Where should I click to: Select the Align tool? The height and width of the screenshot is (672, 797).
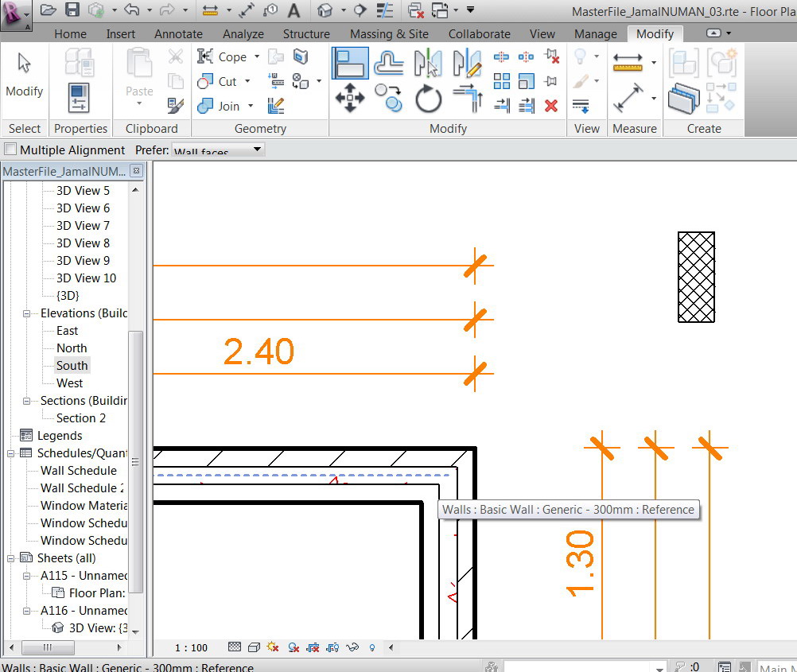[x=350, y=63]
